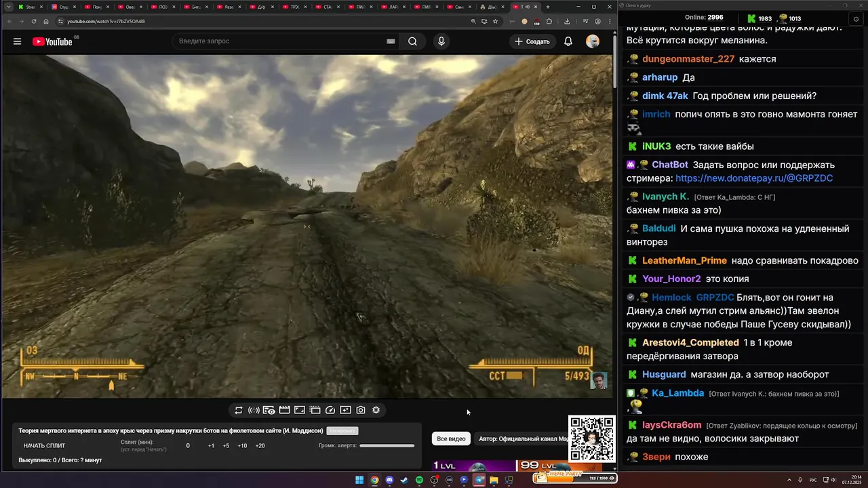This screenshot has width=868, height=488.
Task: Click username Husguard in chat
Action: (x=664, y=375)
